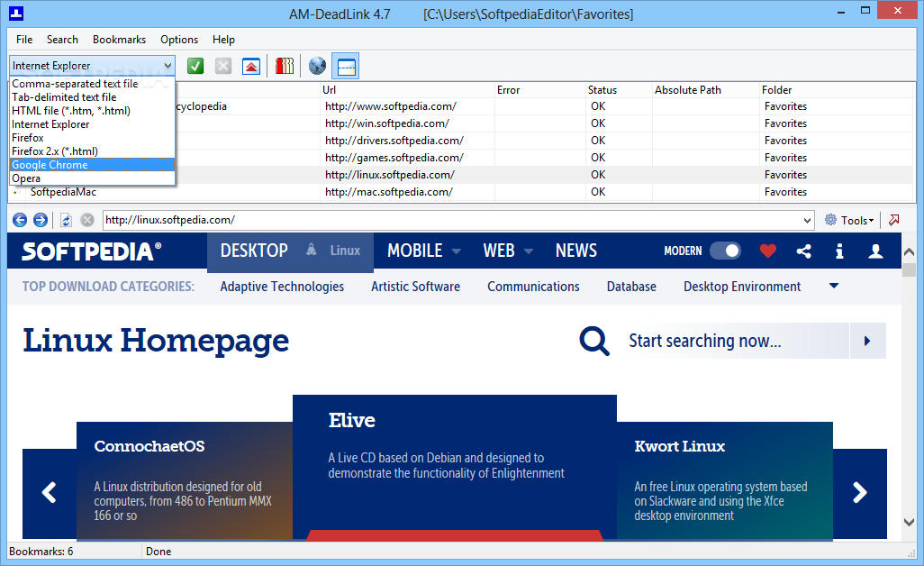Open Artistic Software category
The width and height of the screenshot is (924, 566).
tap(415, 287)
